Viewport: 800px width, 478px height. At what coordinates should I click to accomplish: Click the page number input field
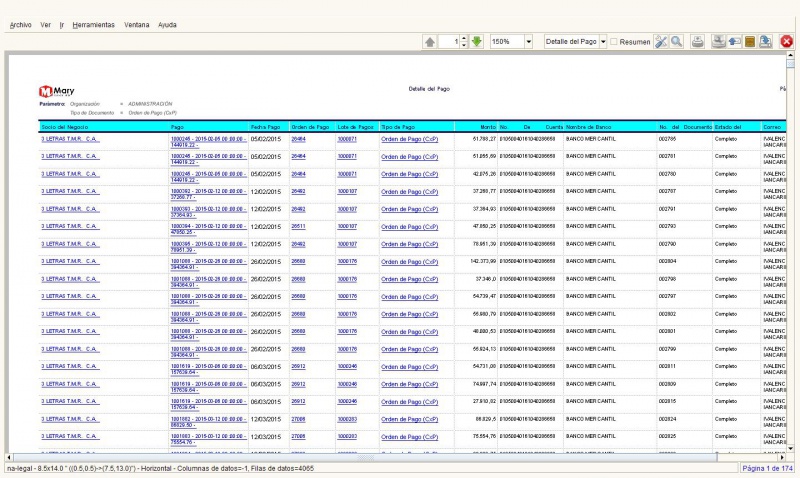point(449,42)
